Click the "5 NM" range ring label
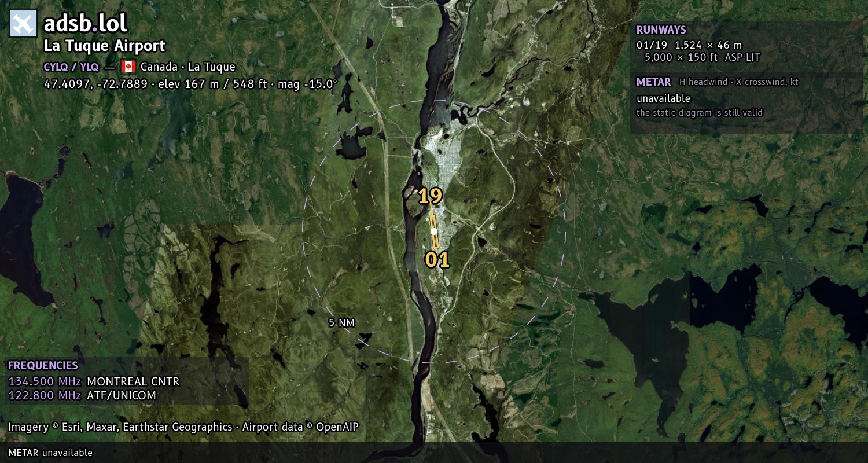 (341, 323)
